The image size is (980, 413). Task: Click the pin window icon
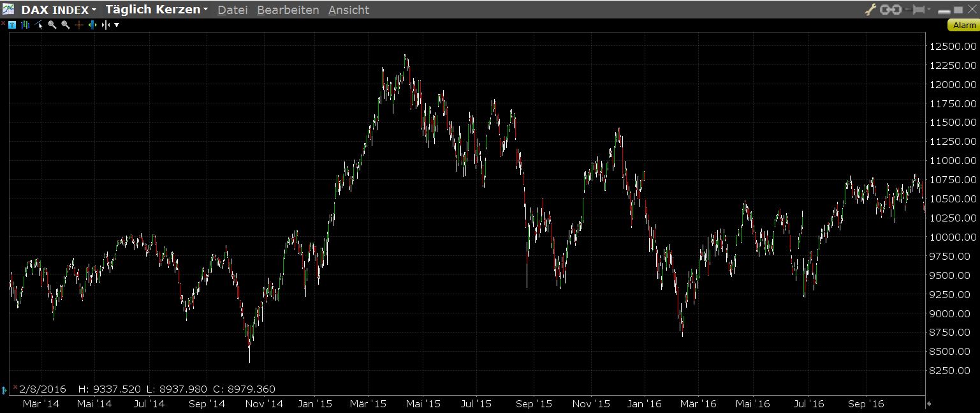click(915, 10)
